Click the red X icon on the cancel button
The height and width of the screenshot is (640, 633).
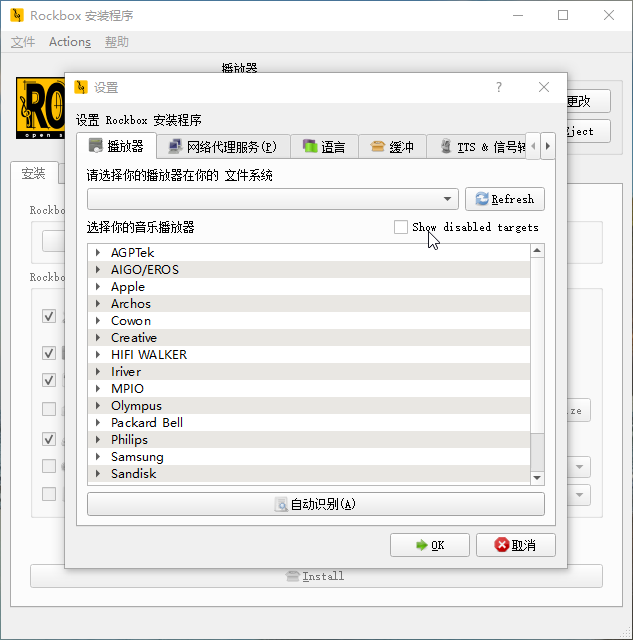point(502,544)
